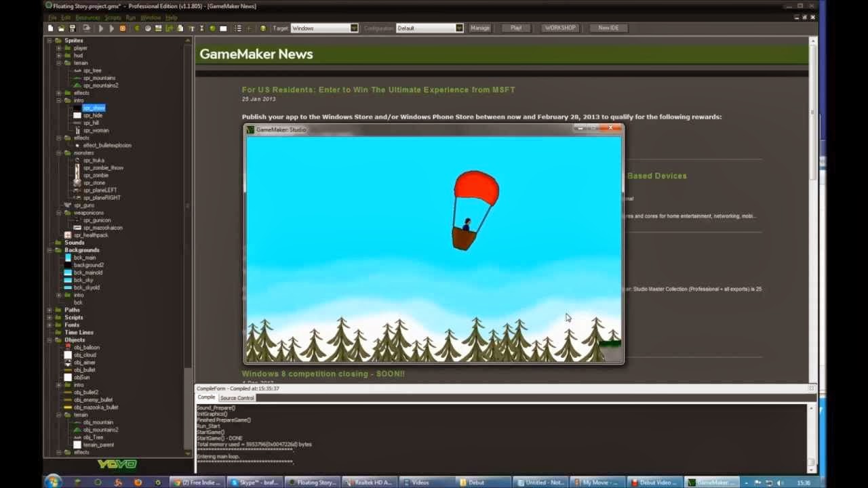Select spr_mazookaicon sprite
This screenshot has width=868, height=488.
[x=103, y=228]
